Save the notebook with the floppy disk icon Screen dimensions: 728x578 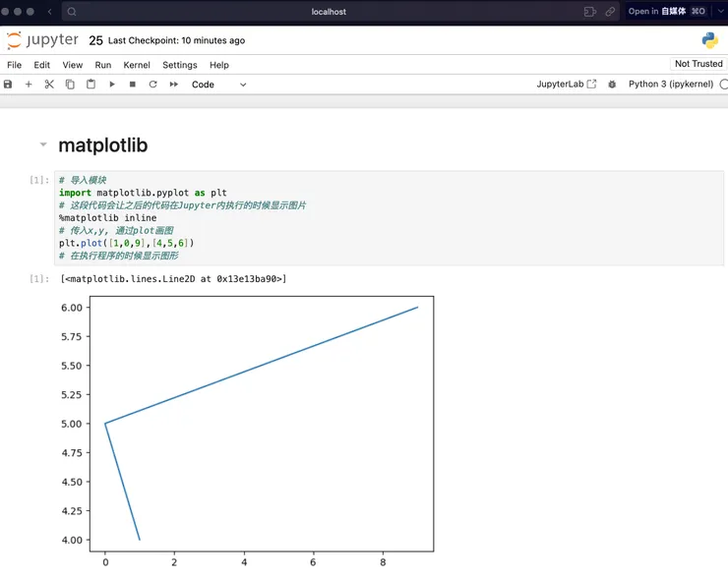click(8, 85)
